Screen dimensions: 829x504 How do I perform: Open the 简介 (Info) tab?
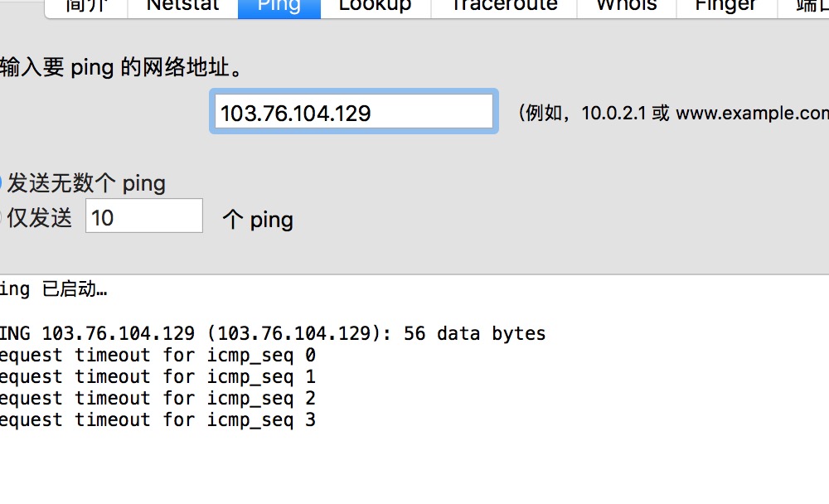coord(85,7)
